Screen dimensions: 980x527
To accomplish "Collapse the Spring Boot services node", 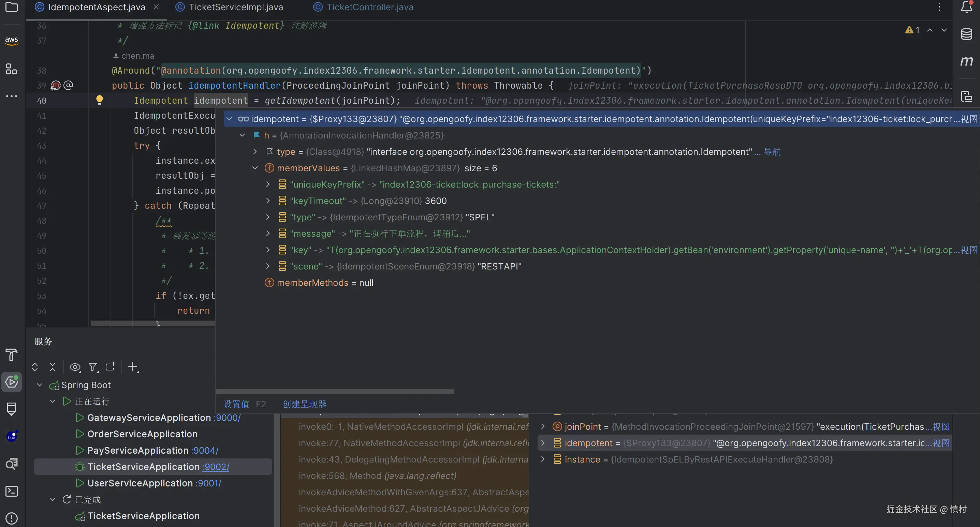I will coord(40,385).
